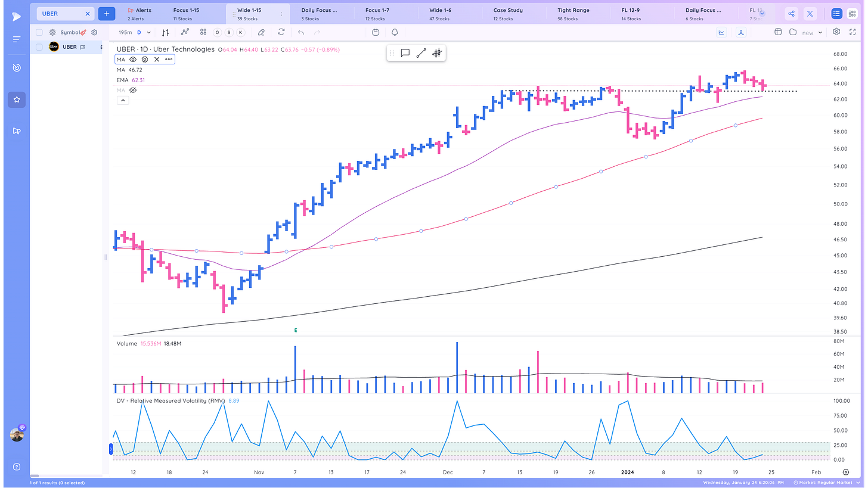Open the radar scanner icon in the sidebar
The image size is (868, 488).
coord(16,68)
